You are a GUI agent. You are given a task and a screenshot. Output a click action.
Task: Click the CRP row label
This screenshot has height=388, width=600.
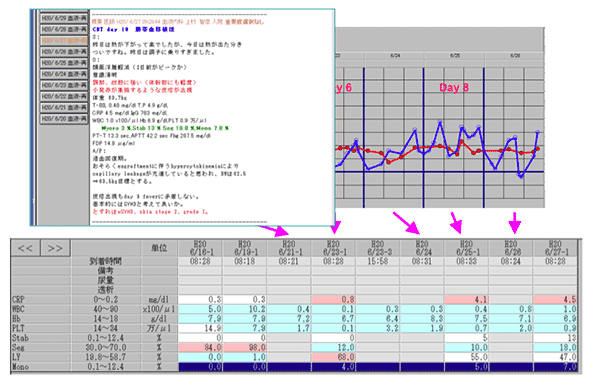click(x=41, y=299)
